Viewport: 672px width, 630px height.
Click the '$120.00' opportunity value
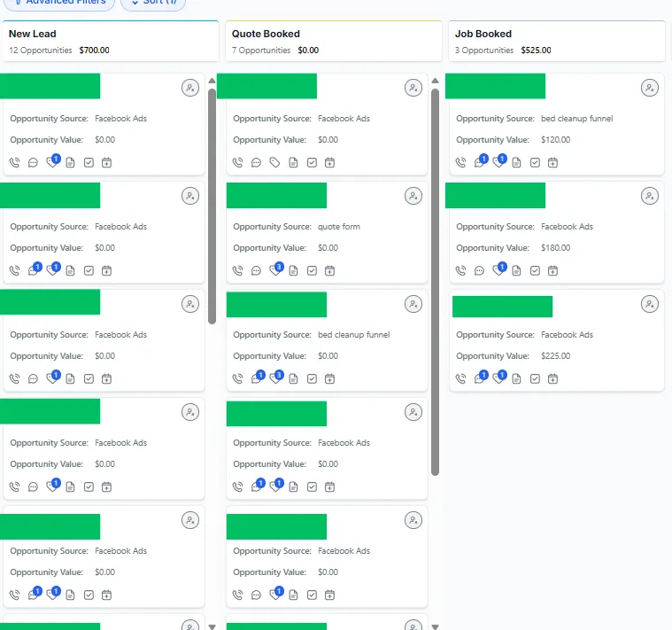click(x=555, y=140)
